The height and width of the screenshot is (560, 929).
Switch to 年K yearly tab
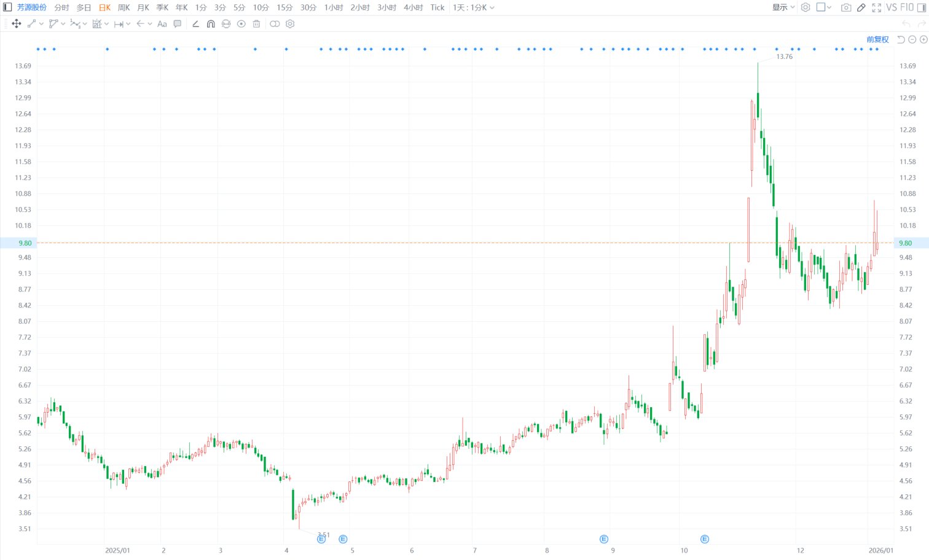coord(182,7)
